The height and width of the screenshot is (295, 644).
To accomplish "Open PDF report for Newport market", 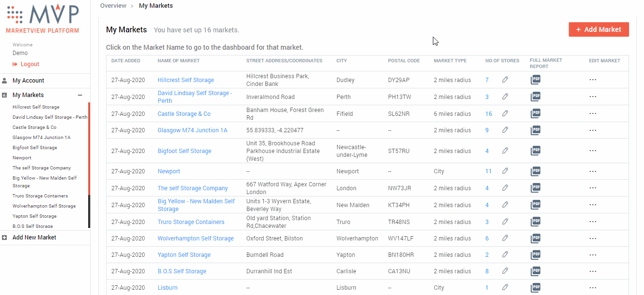I will pos(535,171).
